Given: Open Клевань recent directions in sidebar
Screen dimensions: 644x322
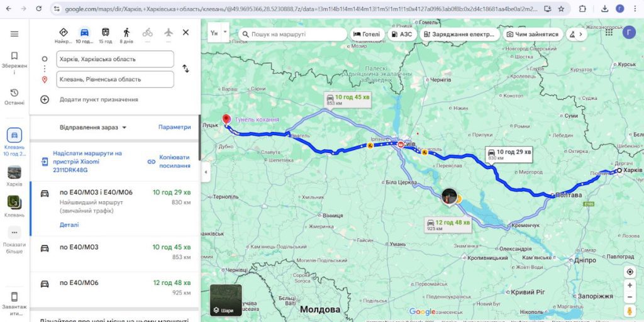Looking at the screenshot, I should (x=14, y=142).
